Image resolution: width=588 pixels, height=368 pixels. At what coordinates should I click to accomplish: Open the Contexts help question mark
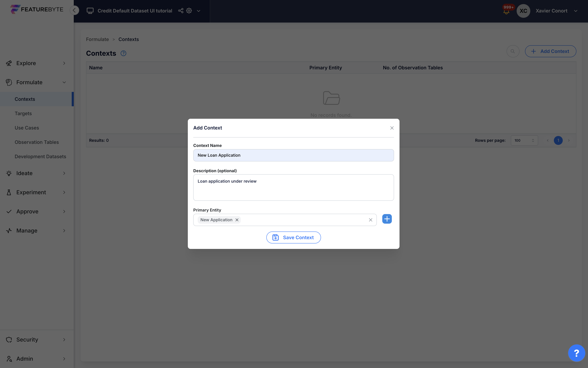(x=123, y=53)
